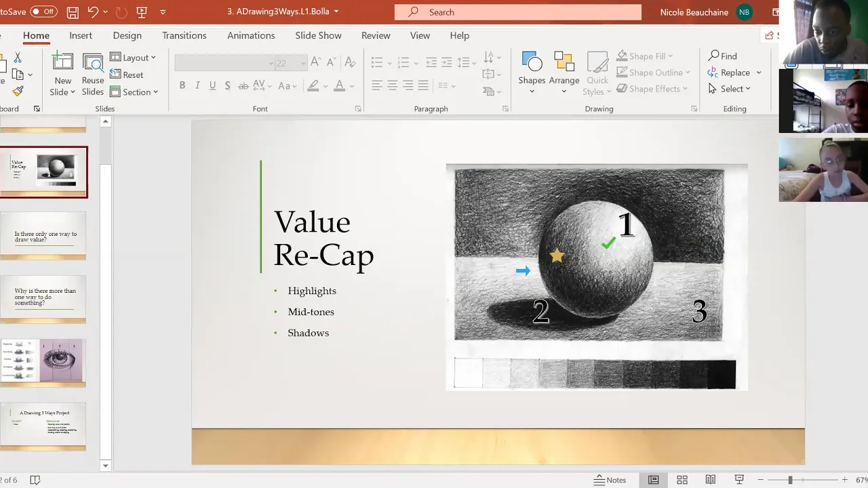Select the 'Is there only one way' slide thumbnail

click(x=43, y=236)
